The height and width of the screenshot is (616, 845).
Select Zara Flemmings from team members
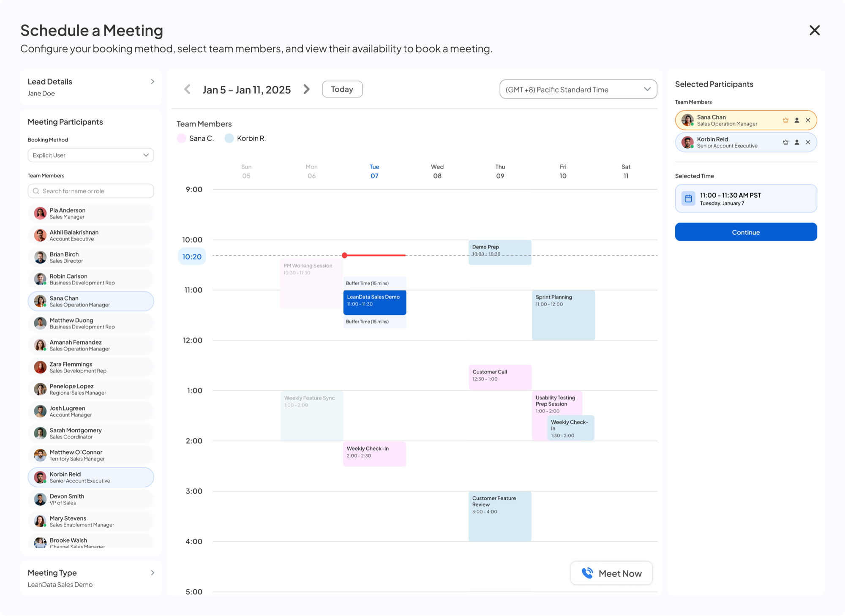click(x=91, y=367)
